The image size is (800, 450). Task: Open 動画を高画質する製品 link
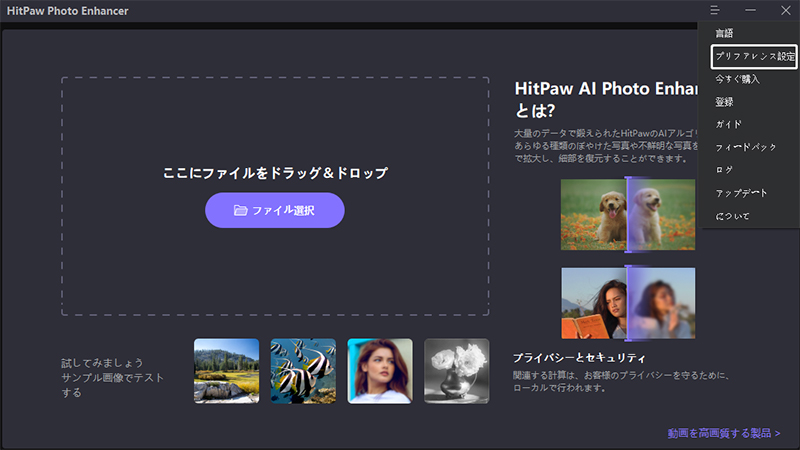(x=724, y=433)
